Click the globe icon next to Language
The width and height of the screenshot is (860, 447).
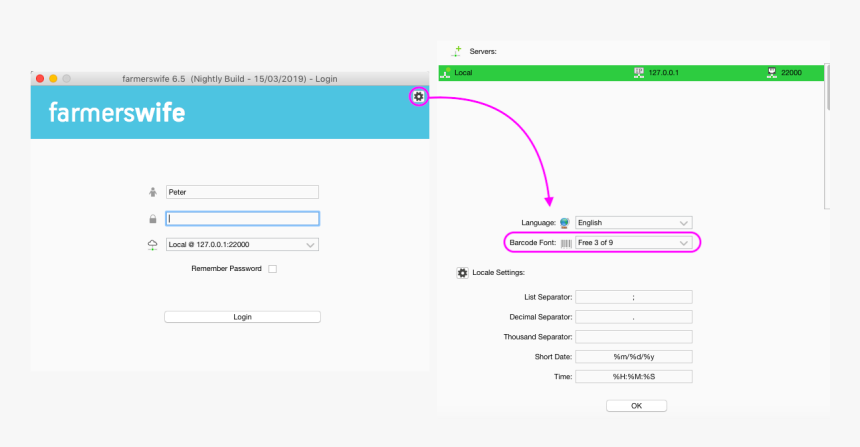coord(564,223)
